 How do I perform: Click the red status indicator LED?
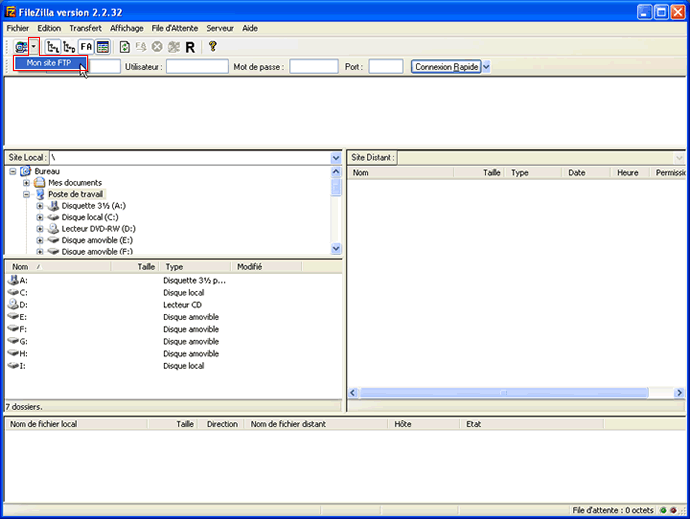[673, 511]
